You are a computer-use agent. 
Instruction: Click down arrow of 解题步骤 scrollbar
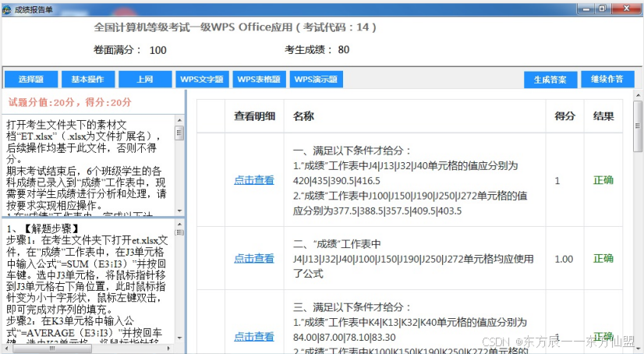coord(179,338)
